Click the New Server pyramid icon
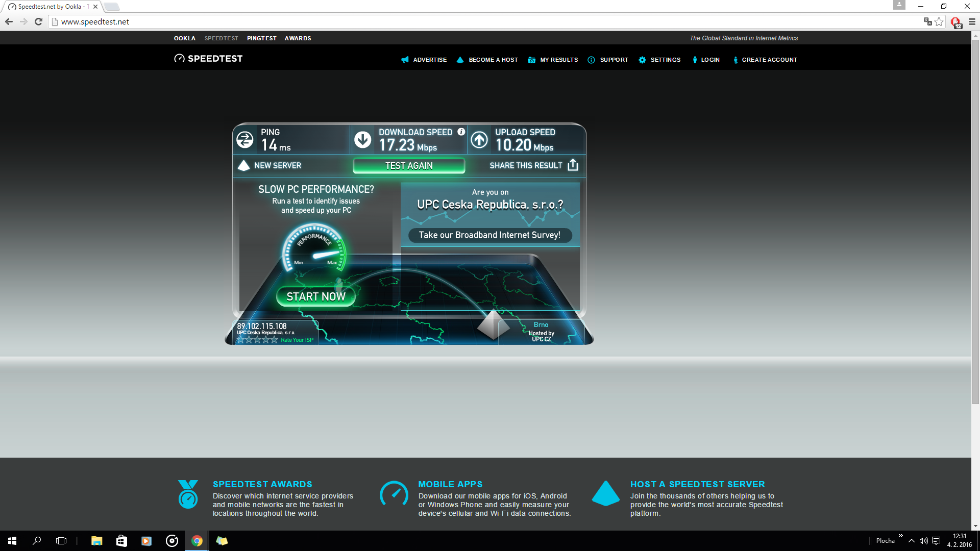This screenshot has height=551, width=980. coord(243,165)
